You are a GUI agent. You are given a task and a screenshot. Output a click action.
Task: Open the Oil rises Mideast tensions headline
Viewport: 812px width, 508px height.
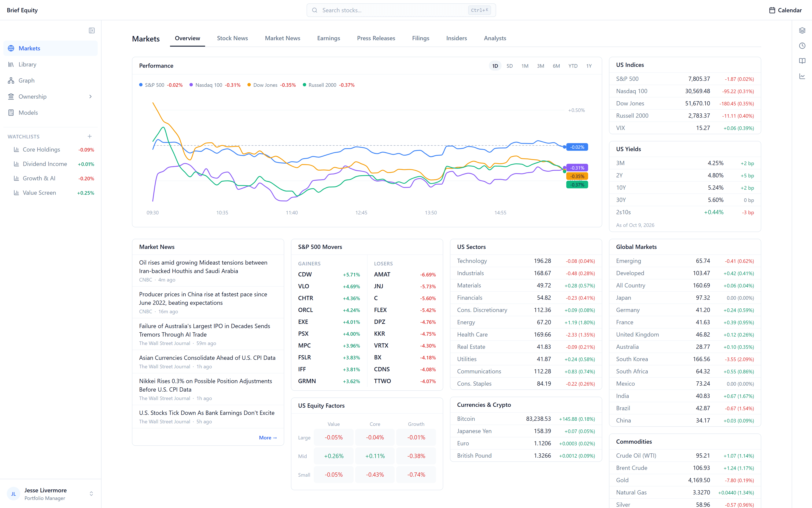(x=203, y=267)
